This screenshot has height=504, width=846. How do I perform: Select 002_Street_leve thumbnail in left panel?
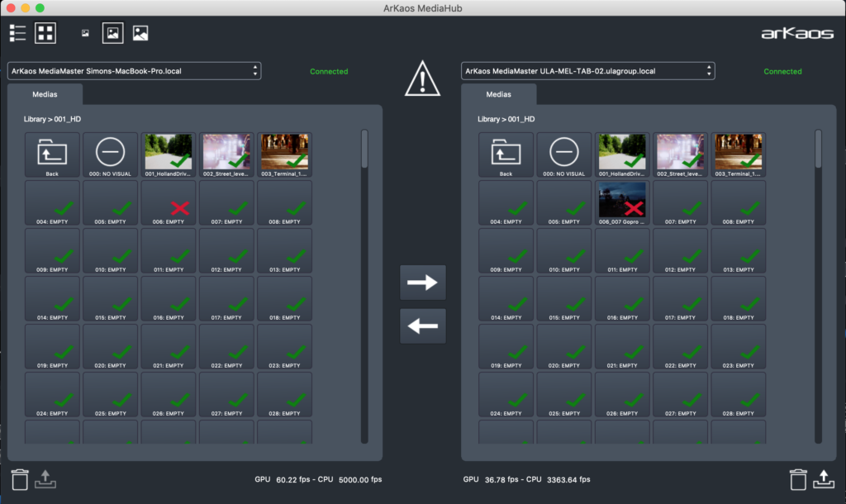coord(226,155)
